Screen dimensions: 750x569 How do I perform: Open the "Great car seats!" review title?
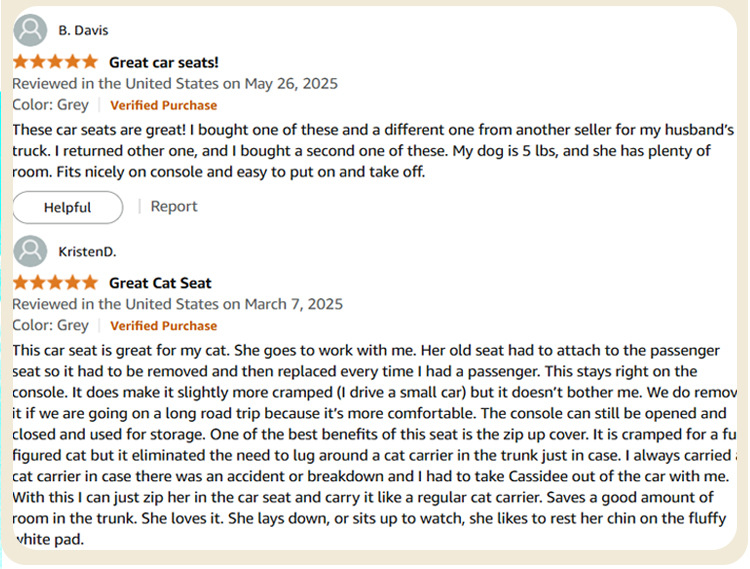163,62
